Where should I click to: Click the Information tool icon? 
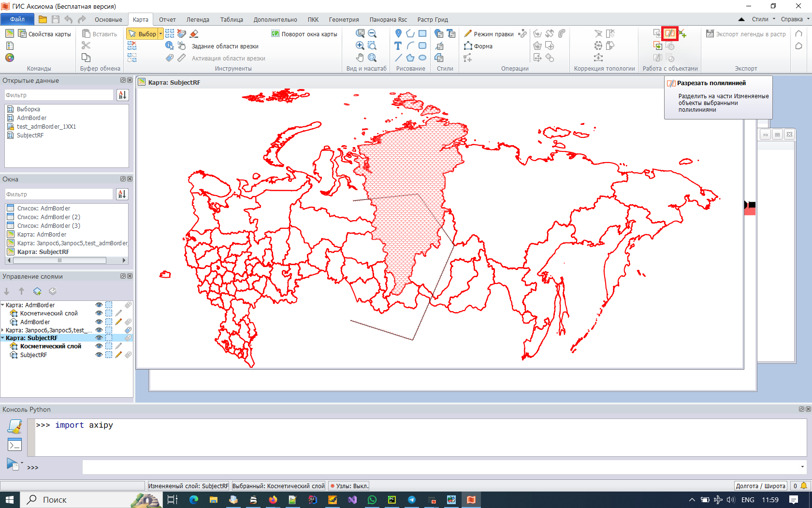169,45
